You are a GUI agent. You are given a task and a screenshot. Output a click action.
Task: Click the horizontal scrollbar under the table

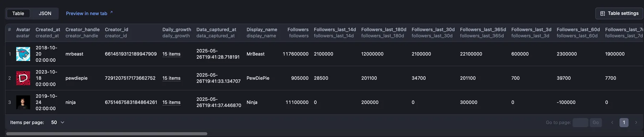(x=107, y=134)
